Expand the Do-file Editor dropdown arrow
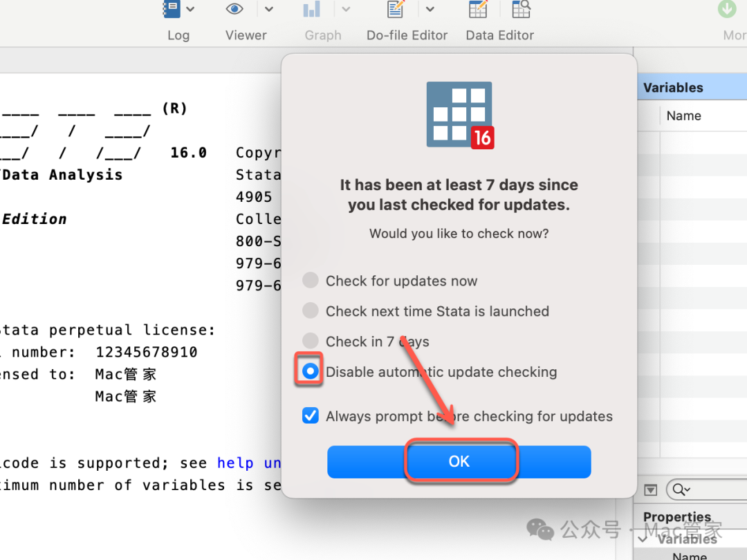 pos(430,9)
